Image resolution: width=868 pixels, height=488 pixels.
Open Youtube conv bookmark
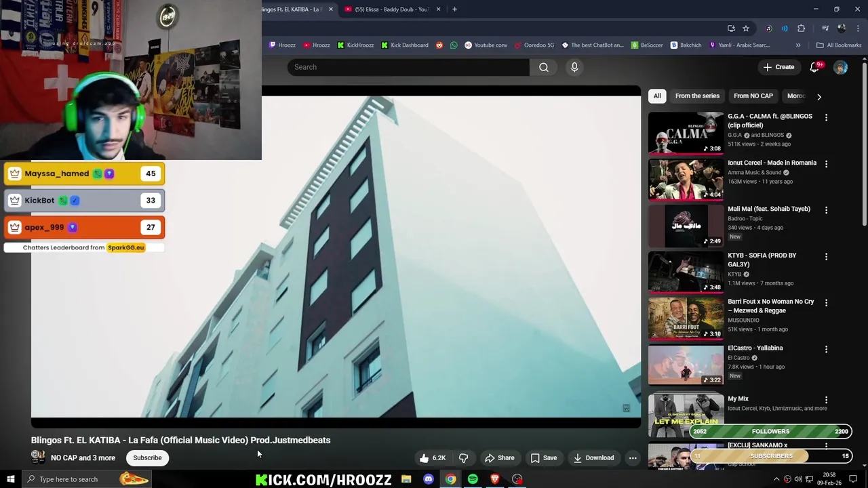click(486, 45)
